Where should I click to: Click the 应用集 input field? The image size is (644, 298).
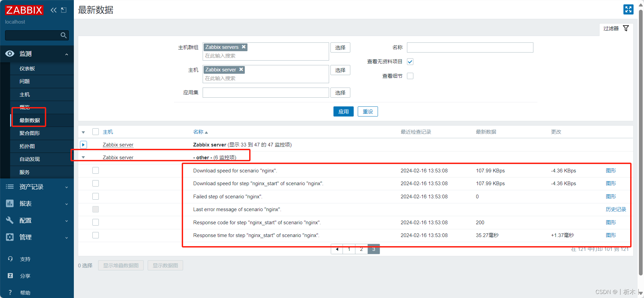coord(266,93)
